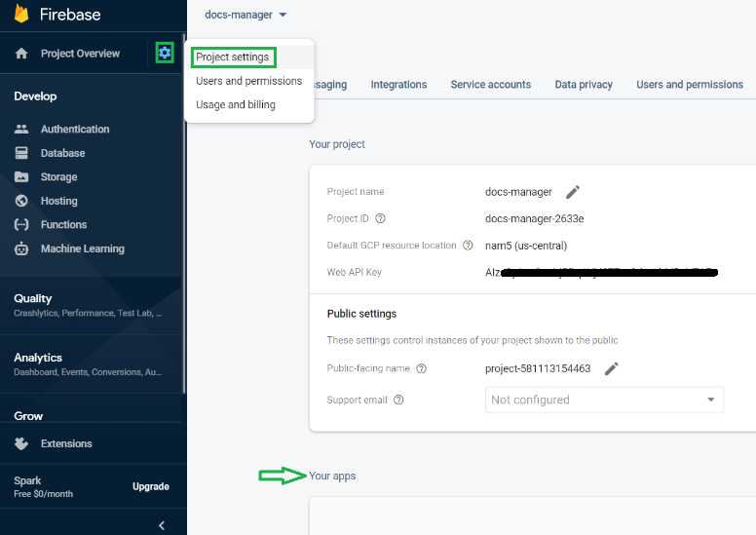The image size is (756, 535).
Task: Click the nam5 (us-central) location value
Action: [526, 246]
